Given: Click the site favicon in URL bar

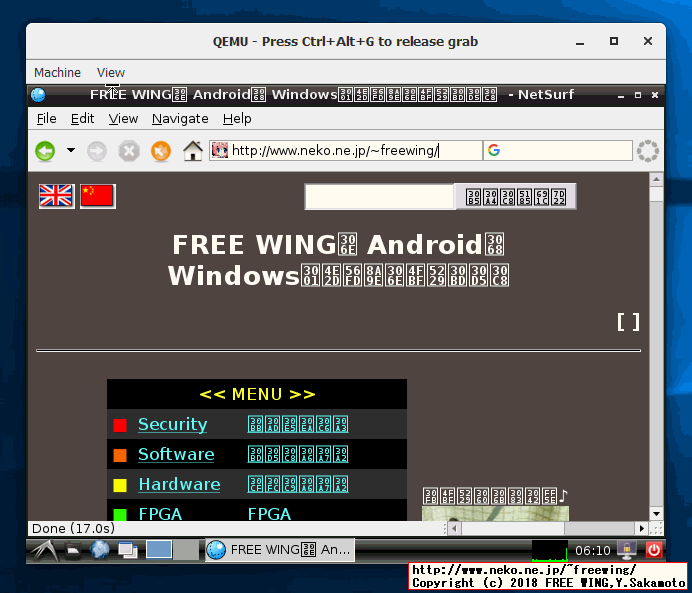Looking at the screenshot, I should pyautogui.click(x=219, y=150).
